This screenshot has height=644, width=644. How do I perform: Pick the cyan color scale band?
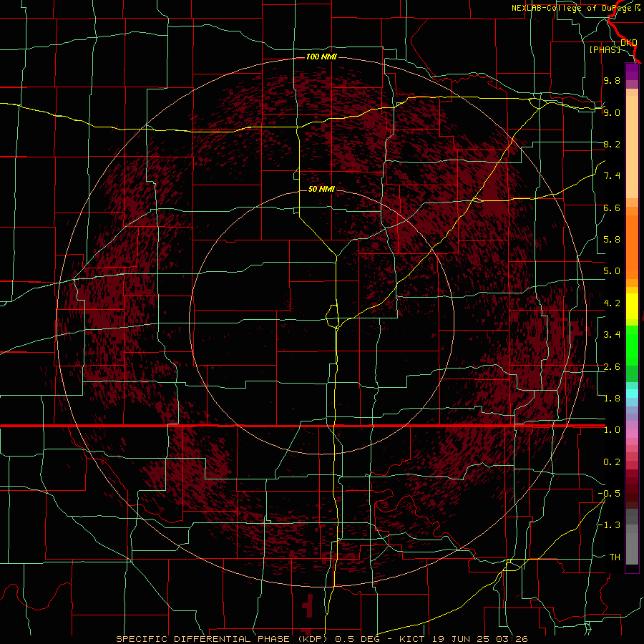[632, 394]
